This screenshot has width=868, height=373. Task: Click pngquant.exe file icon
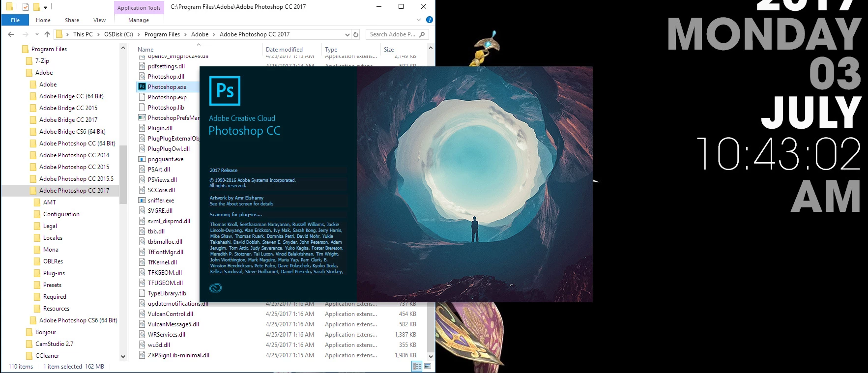[x=142, y=159]
